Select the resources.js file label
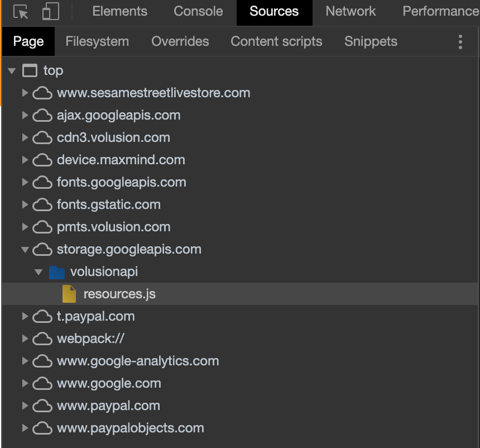The width and height of the screenshot is (480, 448). point(119,294)
